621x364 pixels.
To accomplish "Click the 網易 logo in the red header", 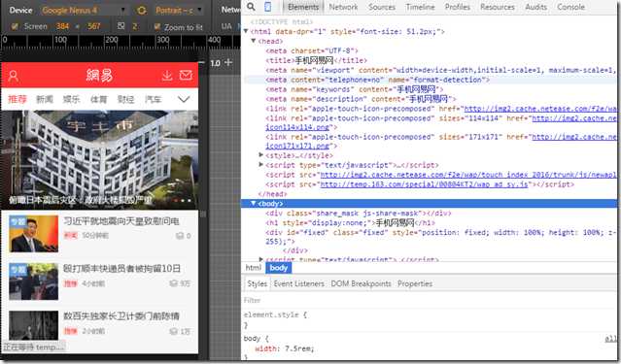I will tap(99, 75).
